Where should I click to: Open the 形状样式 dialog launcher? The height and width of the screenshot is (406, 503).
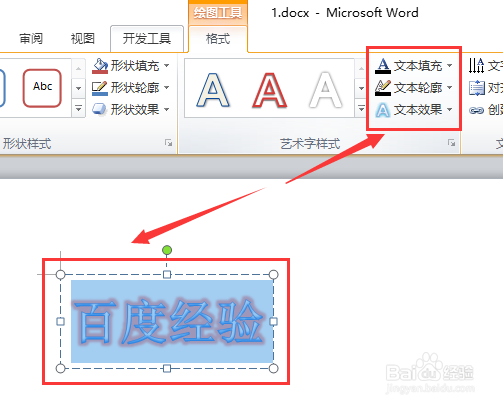click(169, 143)
